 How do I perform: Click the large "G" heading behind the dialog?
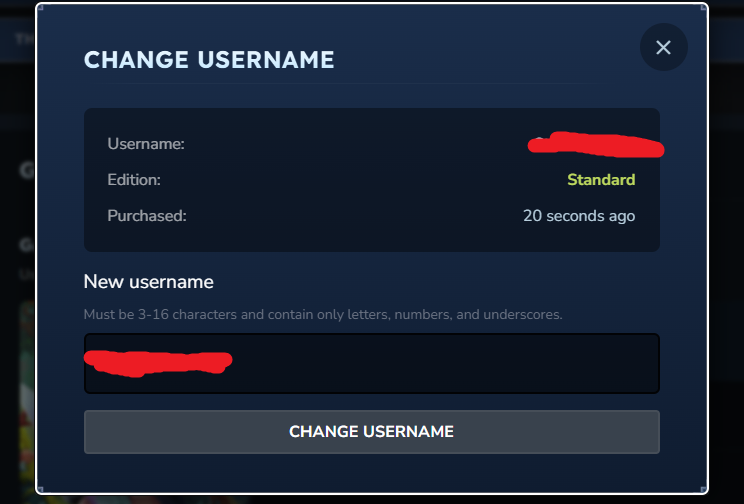(x=26, y=170)
